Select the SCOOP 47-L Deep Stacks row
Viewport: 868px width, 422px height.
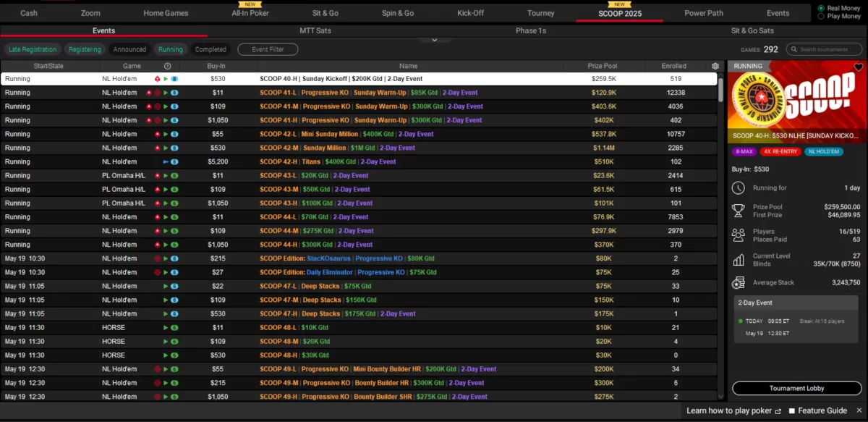(x=359, y=286)
